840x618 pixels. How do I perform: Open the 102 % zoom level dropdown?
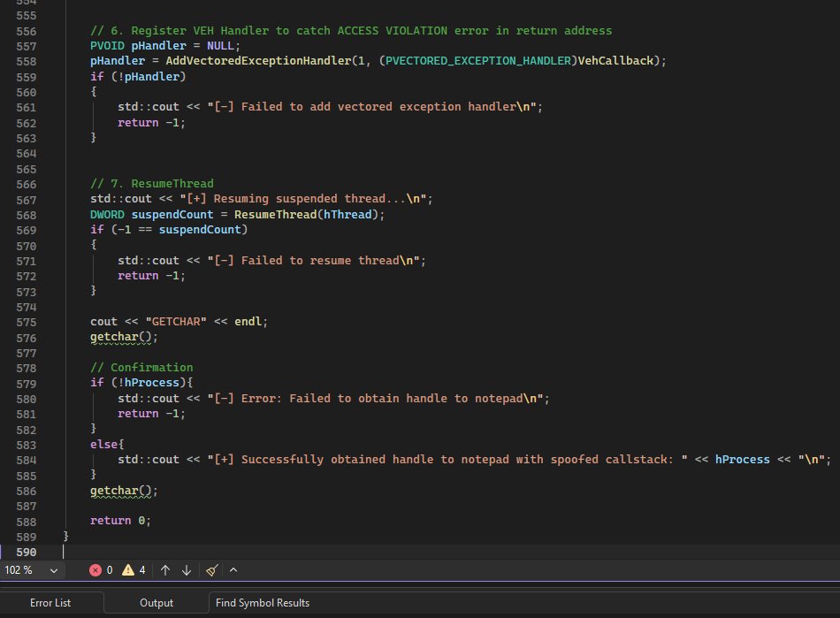(32, 570)
